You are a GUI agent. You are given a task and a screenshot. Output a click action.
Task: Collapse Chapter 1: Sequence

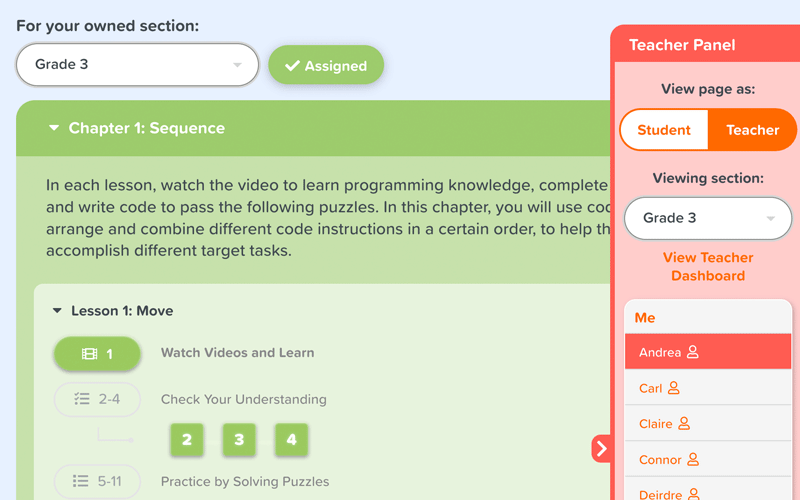coord(54,128)
